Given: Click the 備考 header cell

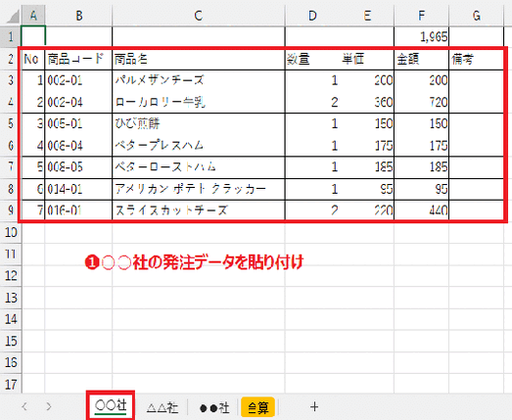Looking at the screenshot, I should [477, 59].
